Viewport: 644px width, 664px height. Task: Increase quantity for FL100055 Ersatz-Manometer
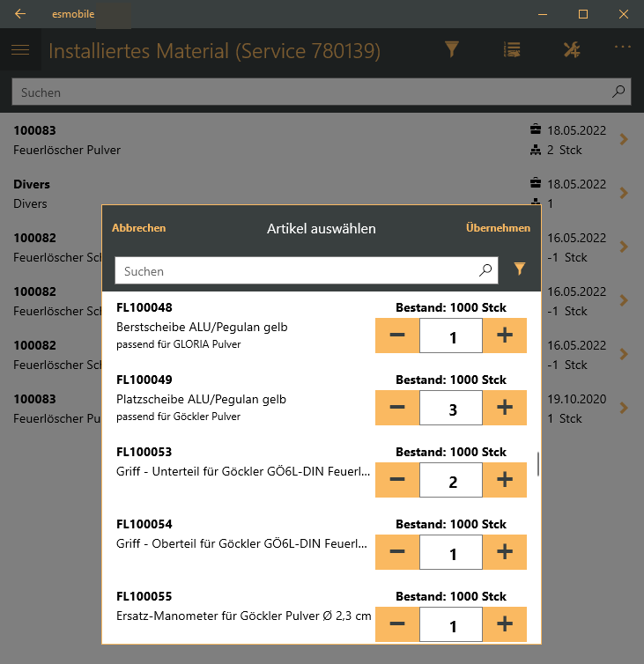(504, 624)
